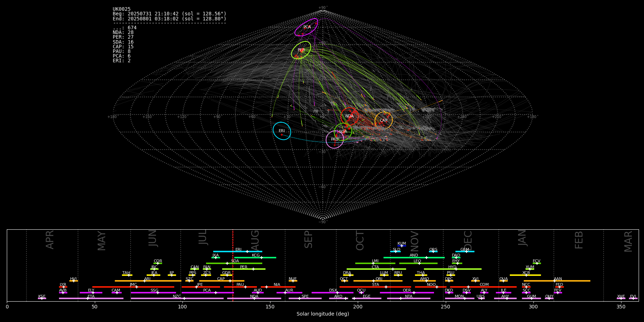This screenshot has height=322, width=644.
Task: Click the FEB month label in timeline
Action: 579,240
